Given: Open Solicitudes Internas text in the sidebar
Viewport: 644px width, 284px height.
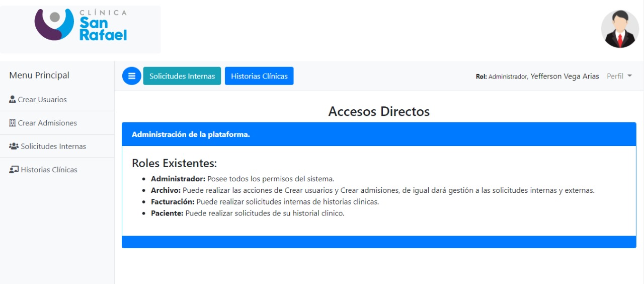Looking at the screenshot, I should coord(53,147).
